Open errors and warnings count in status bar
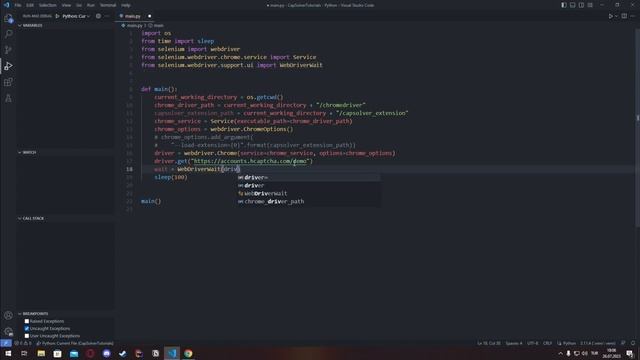640x360 pixels. [23, 343]
